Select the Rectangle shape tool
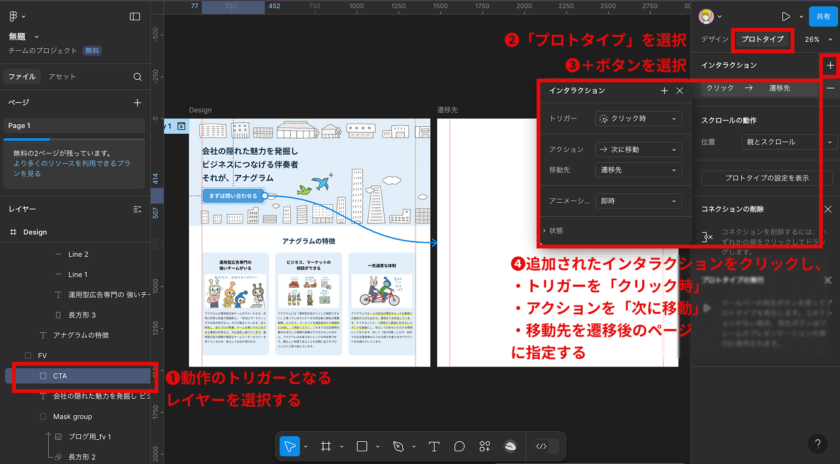 (362, 446)
